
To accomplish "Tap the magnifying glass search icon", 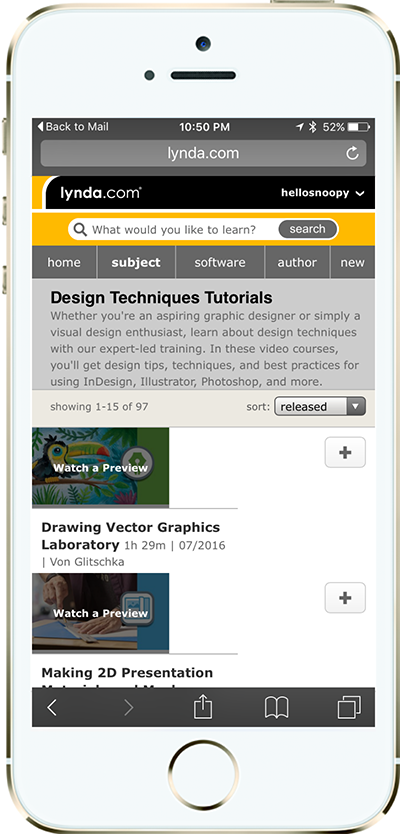I will tap(80, 230).
